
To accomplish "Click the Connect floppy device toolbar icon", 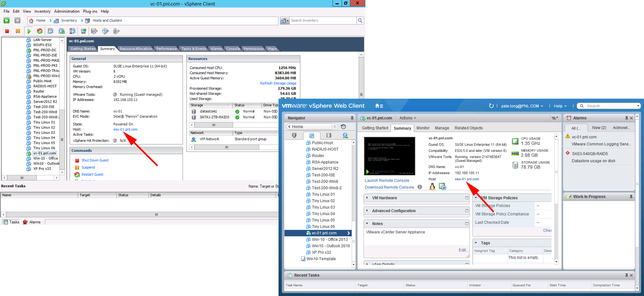I will pyautogui.click(x=94, y=31).
